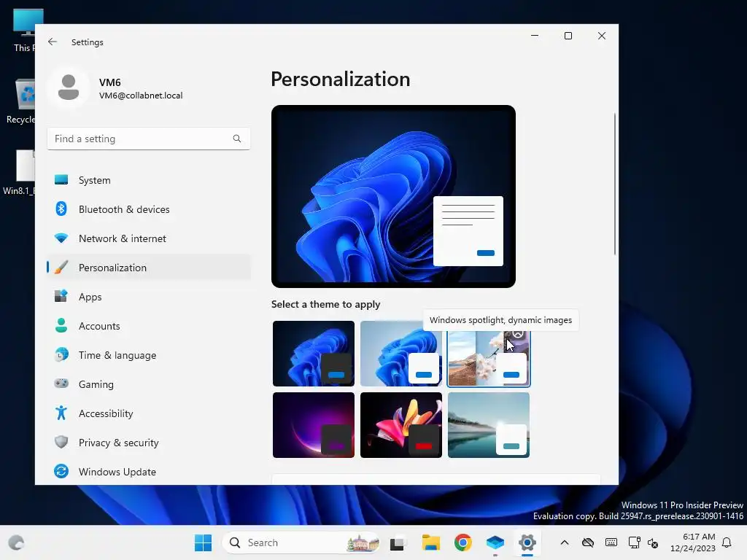Click the cloud sync tray icon
This screenshot has height=560, width=747.
(x=588, y=542)
